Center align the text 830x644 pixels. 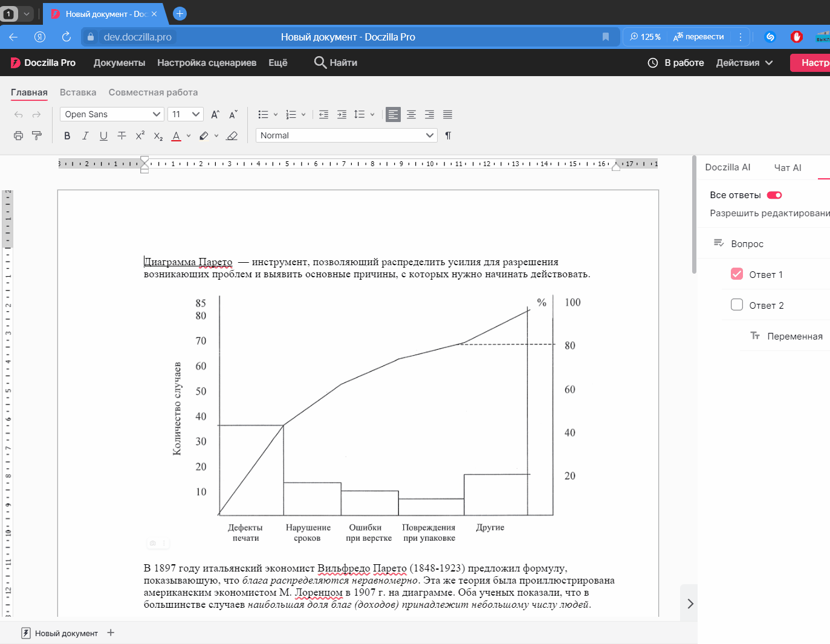[411, 115]
